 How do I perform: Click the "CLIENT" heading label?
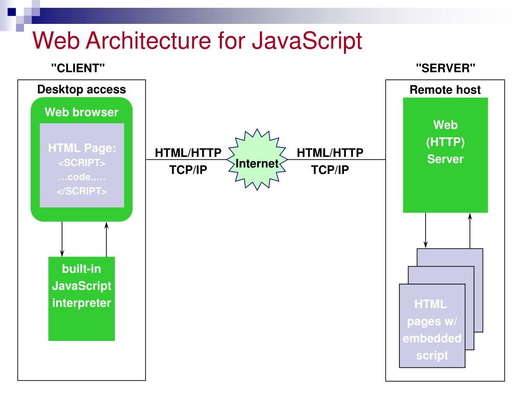[78, 68]
